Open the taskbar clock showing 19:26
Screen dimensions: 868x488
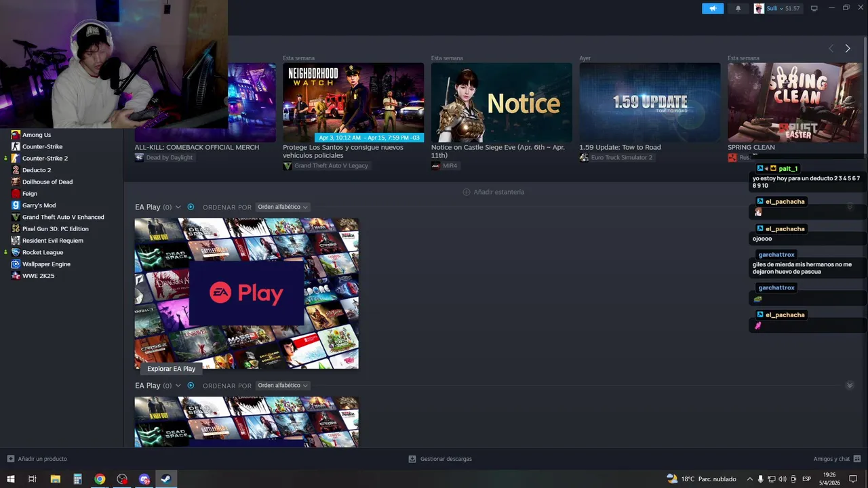coord(829,479)
